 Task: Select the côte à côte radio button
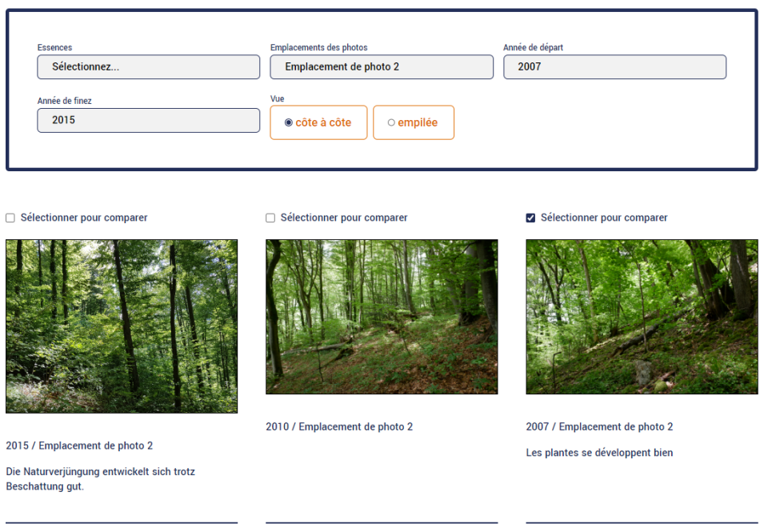click(x=289, y=122)
